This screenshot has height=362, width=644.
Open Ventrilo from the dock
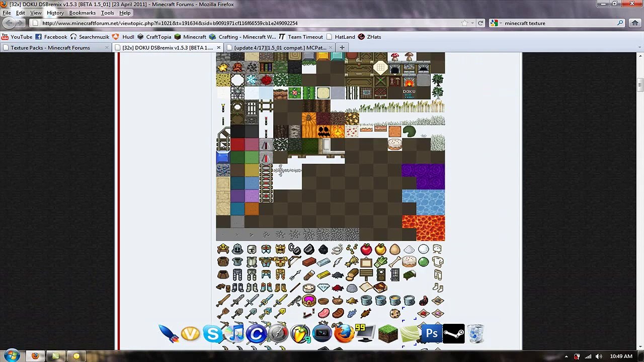[x=190, y=334]
